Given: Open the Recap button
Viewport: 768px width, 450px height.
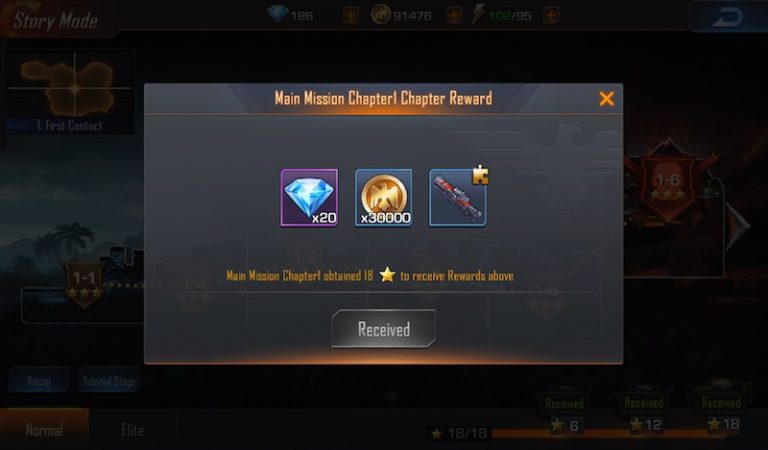Looking at the screenshot, I should click(x=39, y=380).
